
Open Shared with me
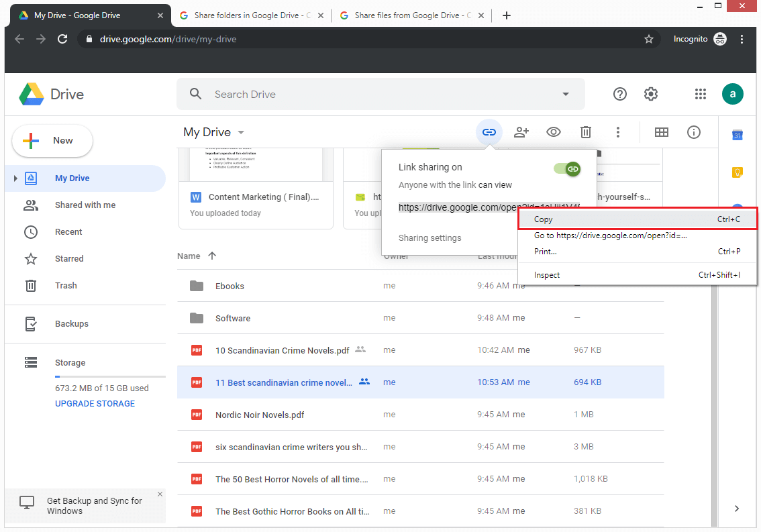(85, 205)
